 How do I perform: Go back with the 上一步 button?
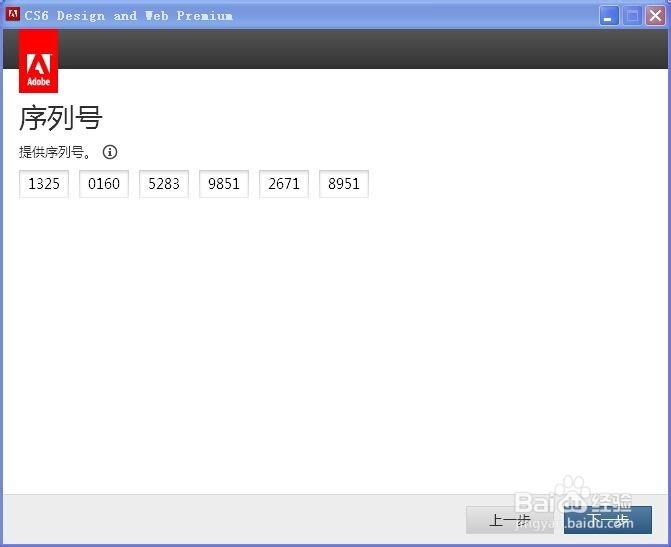[509, 520]
